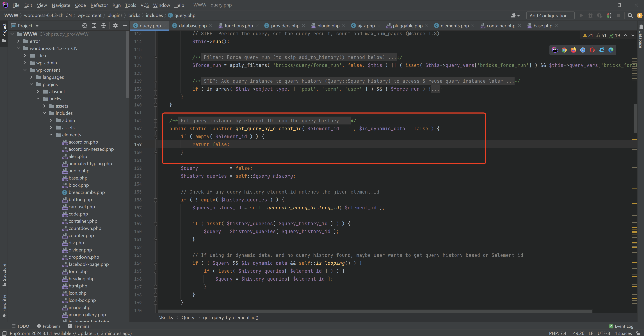
Task: Toggle the Database side tool window
Action: 641,36
